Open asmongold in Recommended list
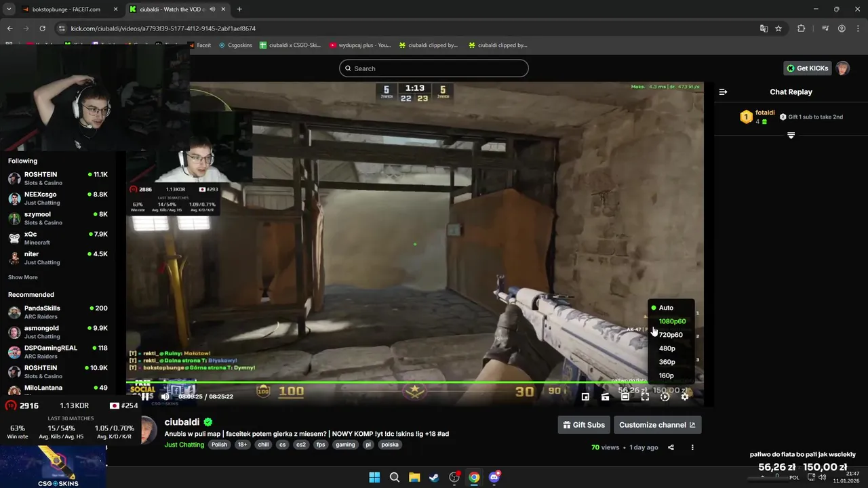This screenshot has width=868, height=488. [58, 332]
